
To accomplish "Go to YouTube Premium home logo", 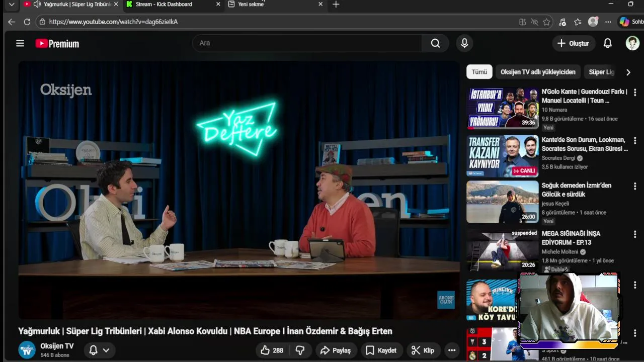I will point(57,44).
